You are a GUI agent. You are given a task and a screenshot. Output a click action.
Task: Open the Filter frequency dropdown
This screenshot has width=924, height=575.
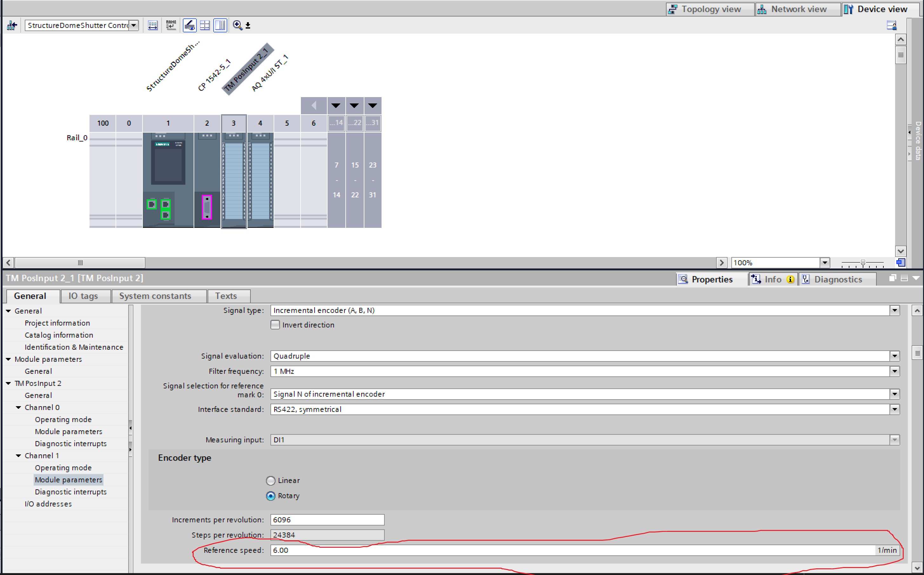pos(894,371)
